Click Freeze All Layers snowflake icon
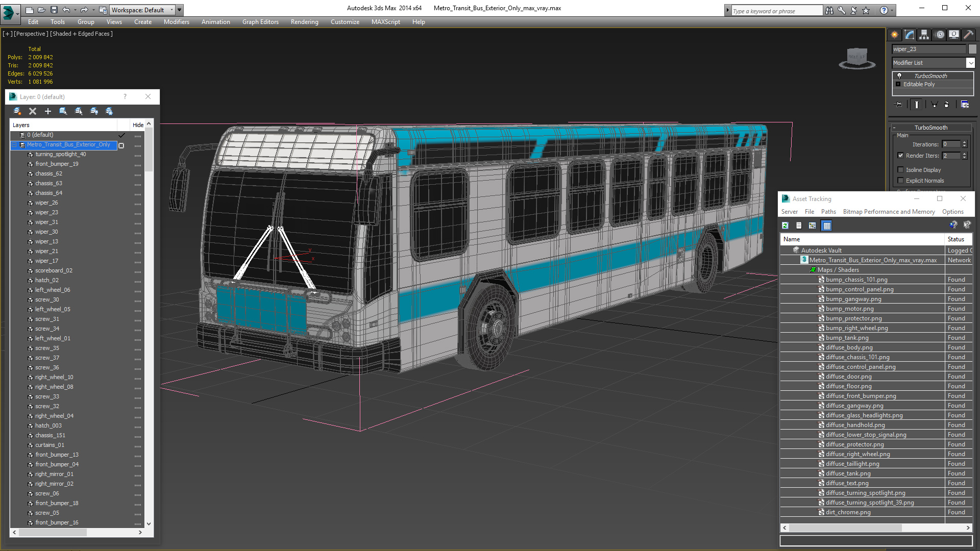 pyautogui.click(x=109, y=111)
